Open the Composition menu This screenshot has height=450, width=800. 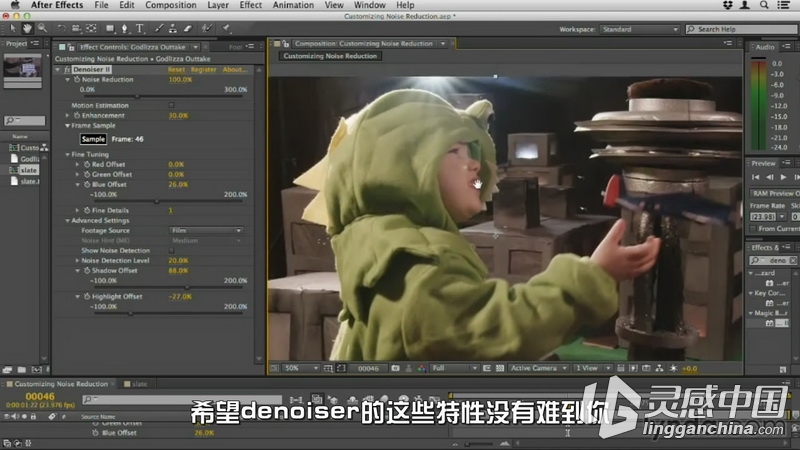(x=170, y=5)
